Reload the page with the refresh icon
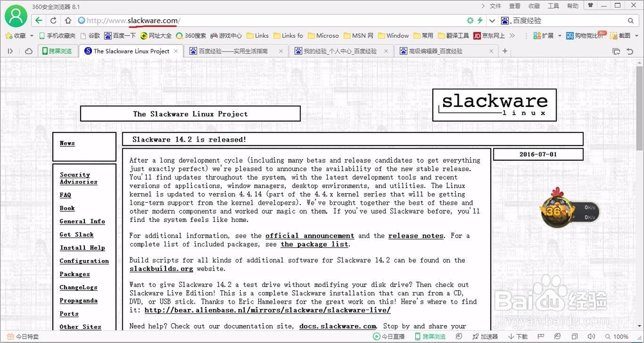 point(53,21)
